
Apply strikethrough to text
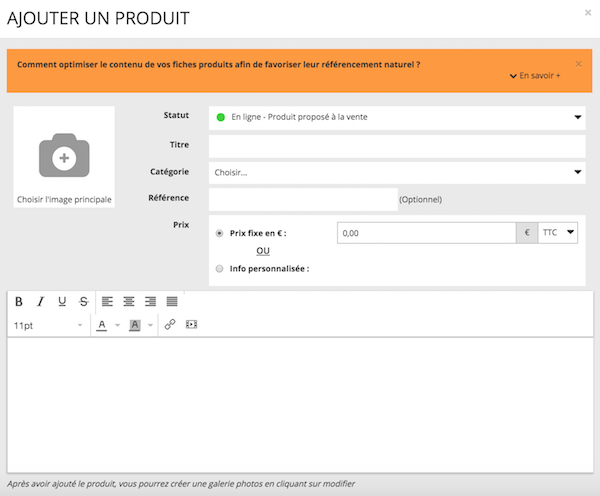tap(83, 301)
